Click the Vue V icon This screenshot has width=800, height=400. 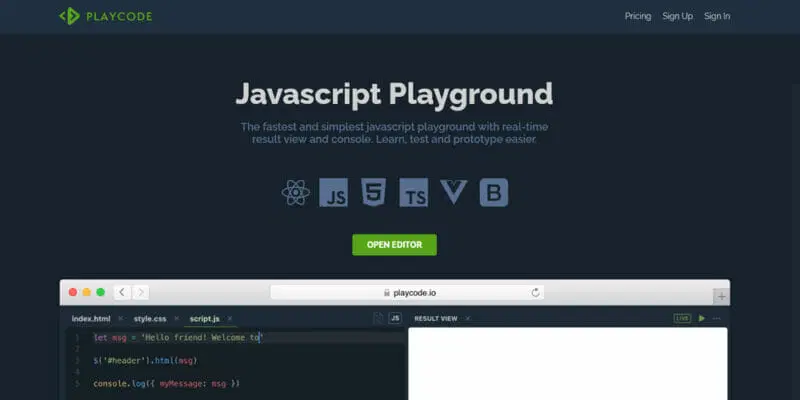click(454, 192)
